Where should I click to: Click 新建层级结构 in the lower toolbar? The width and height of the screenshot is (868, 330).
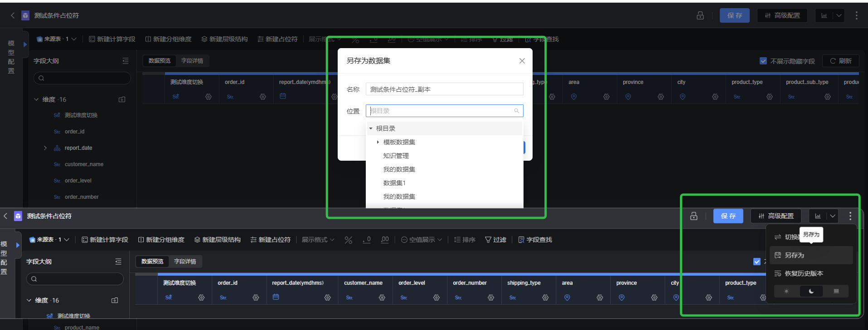click(218, 240)
